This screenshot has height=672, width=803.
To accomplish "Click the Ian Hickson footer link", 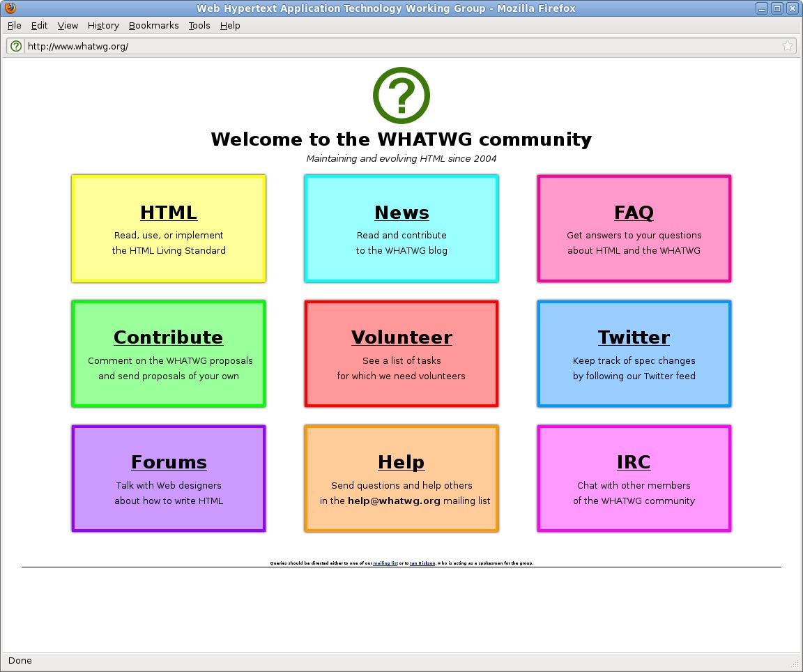I will coord(422,563).
